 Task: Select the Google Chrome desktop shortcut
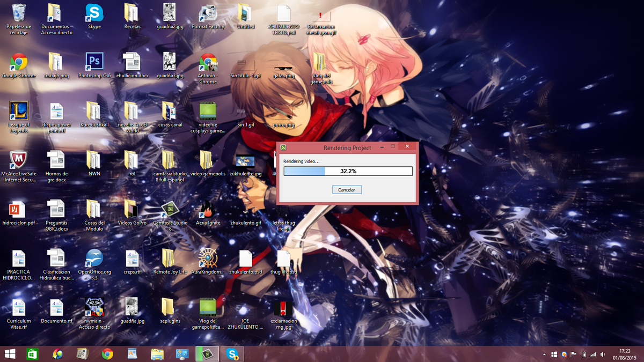(19, 65)
